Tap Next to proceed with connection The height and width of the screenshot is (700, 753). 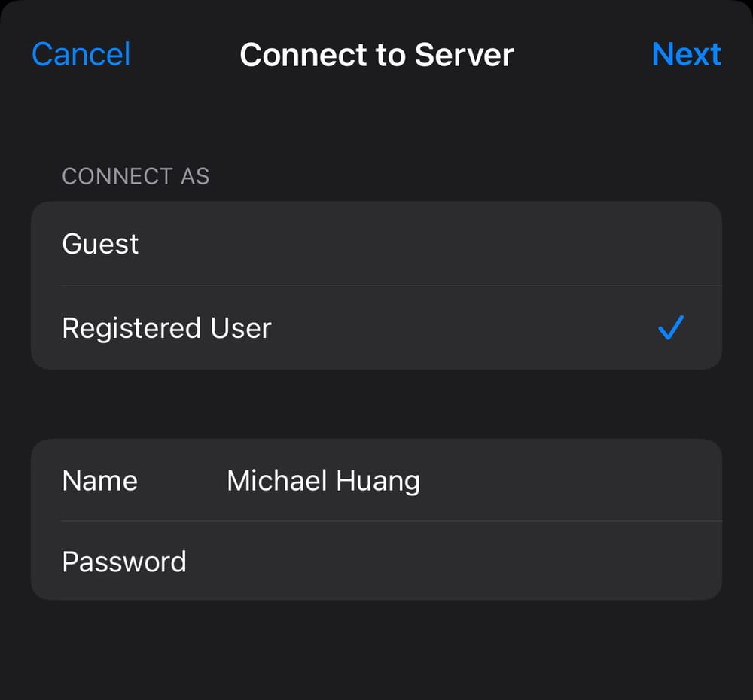coord(686,55)
